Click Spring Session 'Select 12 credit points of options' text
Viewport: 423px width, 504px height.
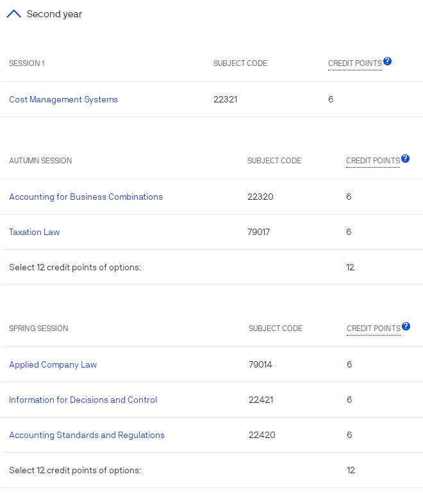click(x=75, y=471)
